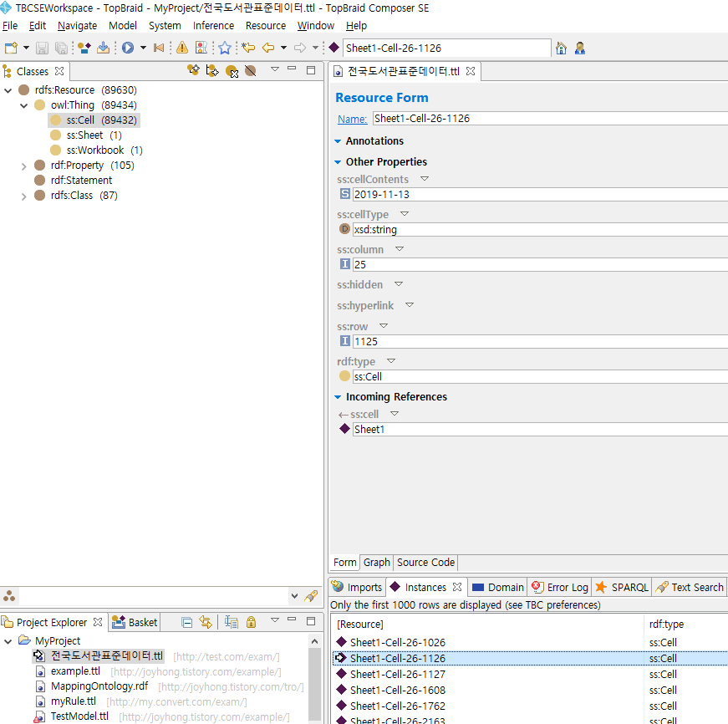Click the ss:cellContents value field
The image size is (728, 724).
pos(540,195)
